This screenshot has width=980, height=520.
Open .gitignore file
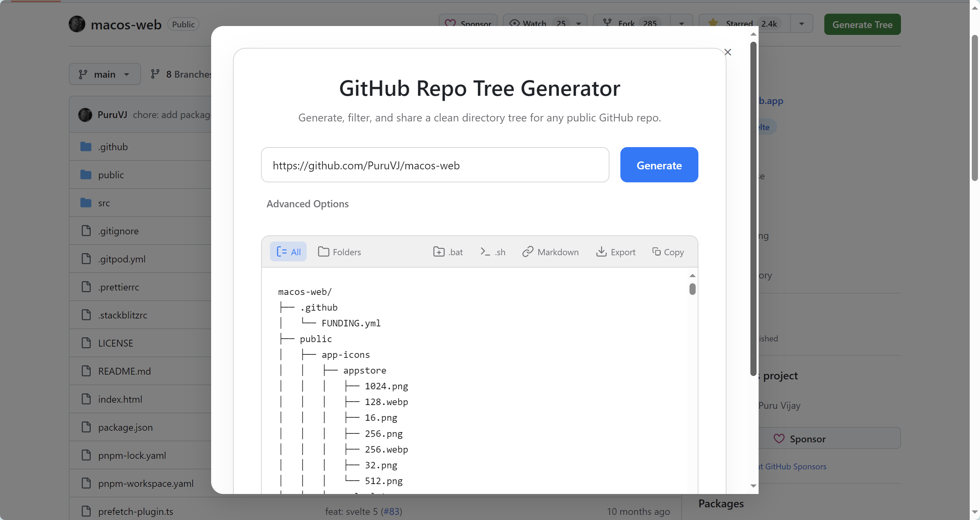[x=118, y=231]
